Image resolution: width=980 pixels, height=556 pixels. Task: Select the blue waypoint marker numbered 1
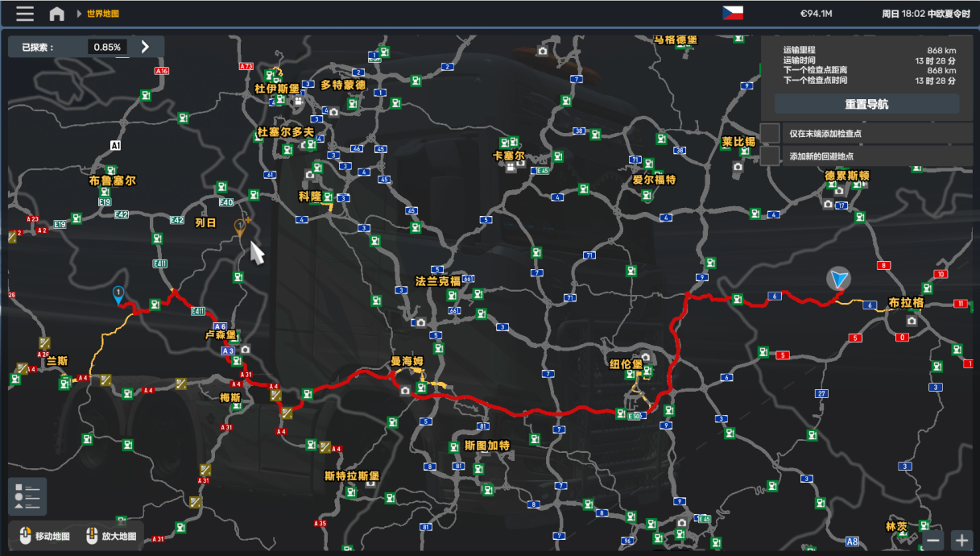click(118, 295)
